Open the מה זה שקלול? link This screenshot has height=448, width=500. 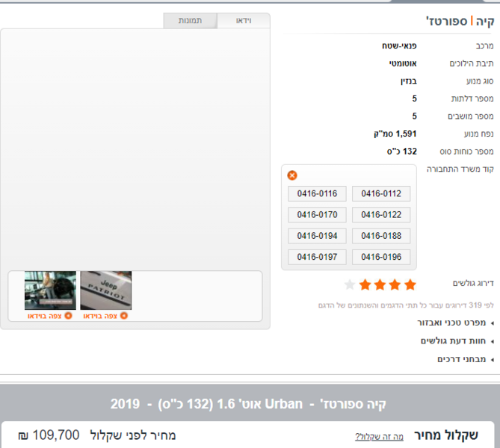tap(379, 437)
